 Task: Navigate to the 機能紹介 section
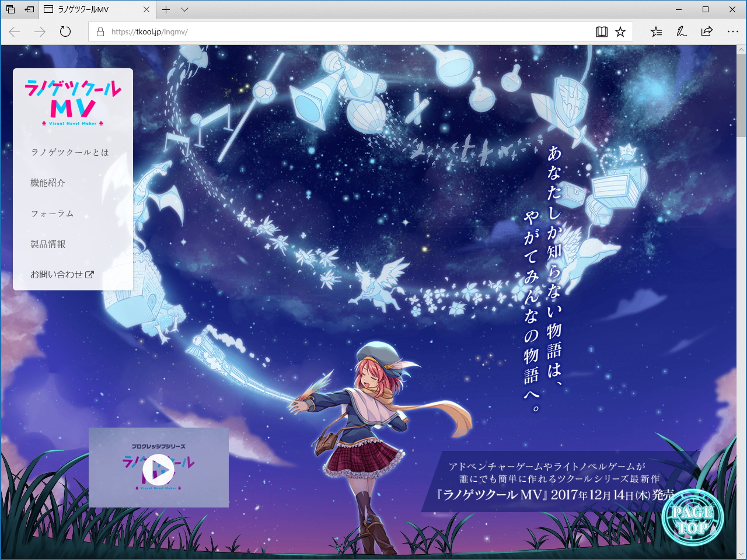click(47, 183)
